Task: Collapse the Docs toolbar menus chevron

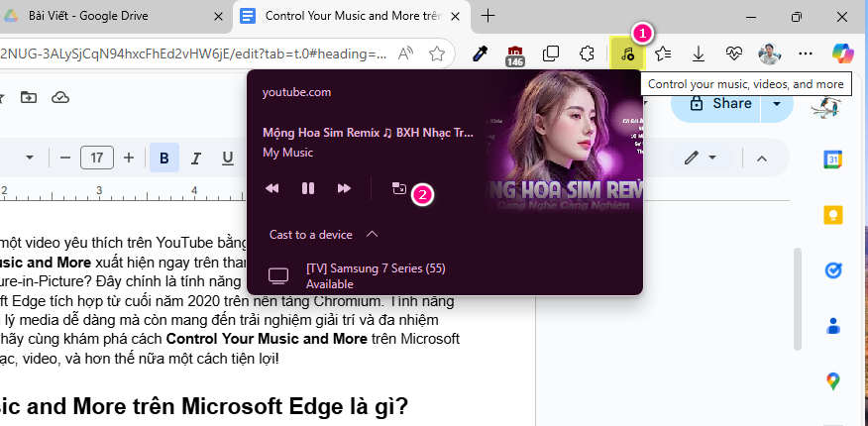Action: click(762, 159)
